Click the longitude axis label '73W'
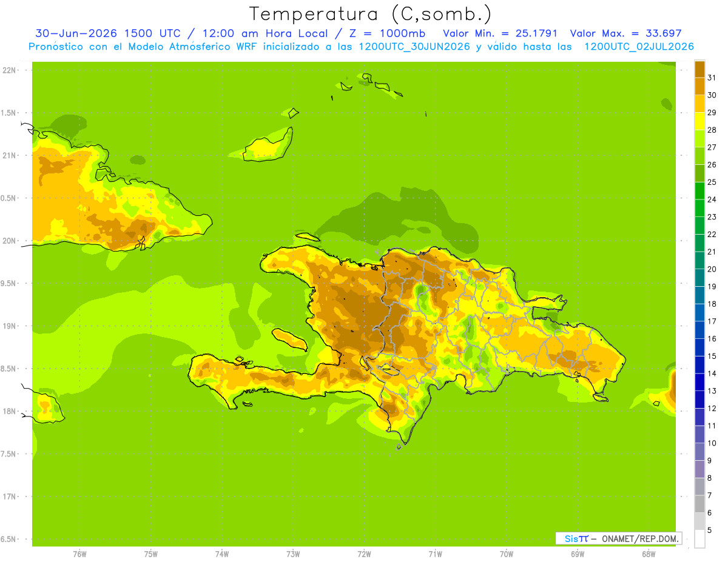The height and width of the screenshot is (562, 728). [x=293, y=554]
